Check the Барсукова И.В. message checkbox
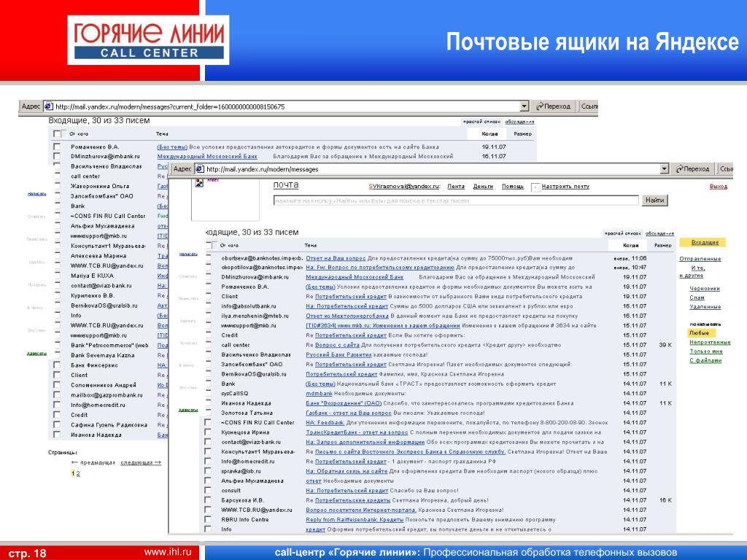This screenshot has height=560, width=747. [x=208, y=500]
